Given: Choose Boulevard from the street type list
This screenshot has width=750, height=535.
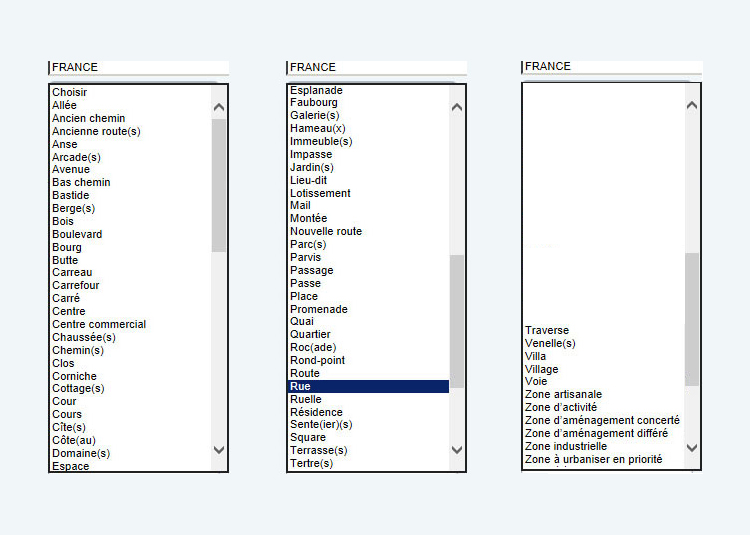Looking at the screenshot, I should pyautogui.click(x=77, y=234).
